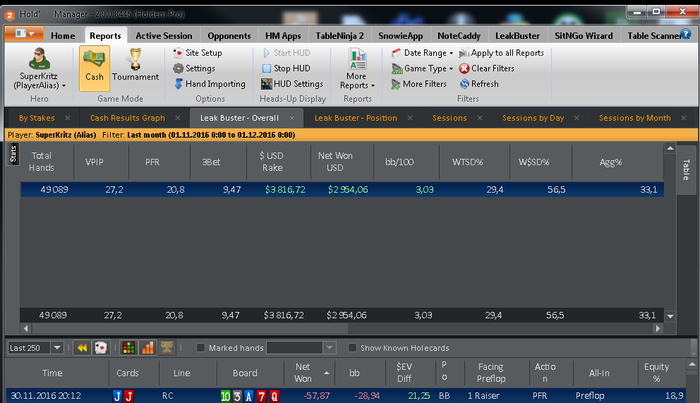Close the By Stakes tab
700x403 pixels.
coord(68,118)
